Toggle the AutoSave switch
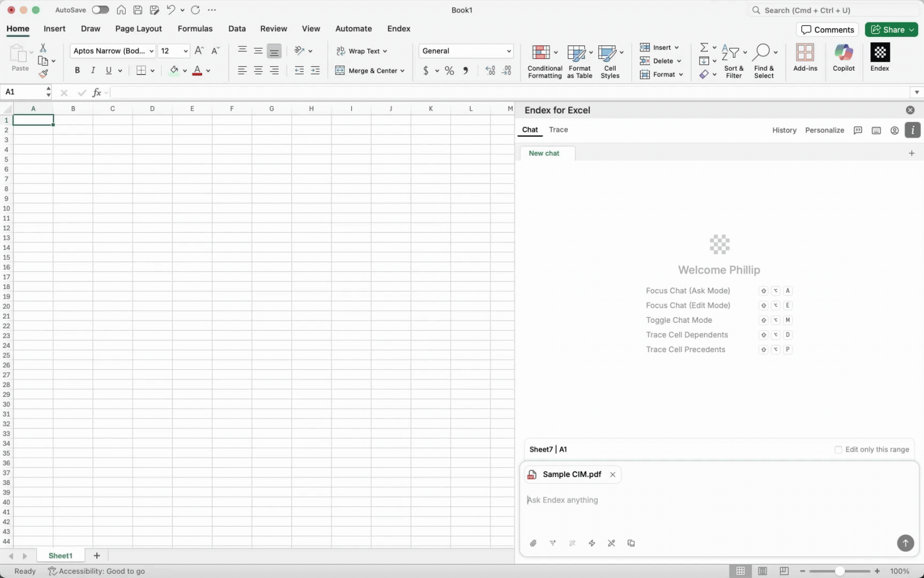The image size is (924, 578). tap(100, 10)
